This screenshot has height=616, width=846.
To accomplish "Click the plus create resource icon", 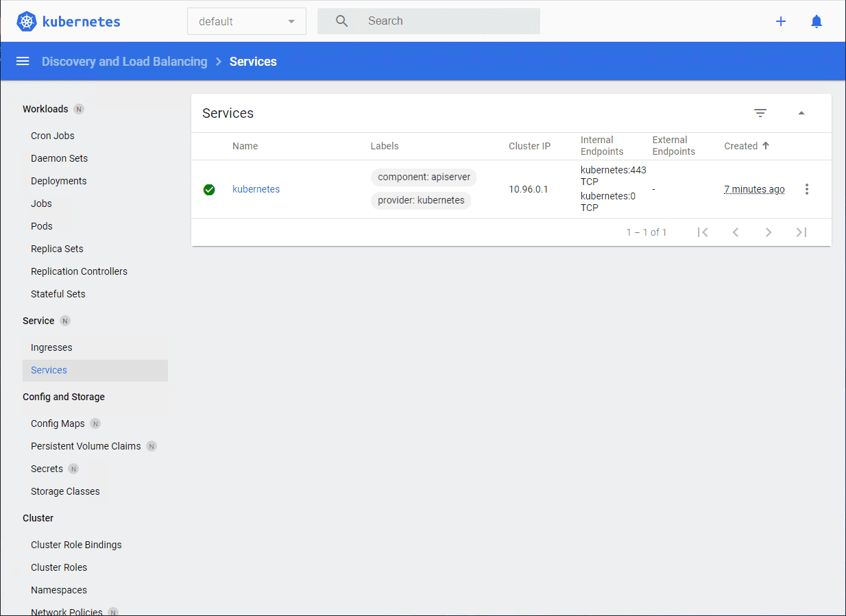I will tap(781, 21).
